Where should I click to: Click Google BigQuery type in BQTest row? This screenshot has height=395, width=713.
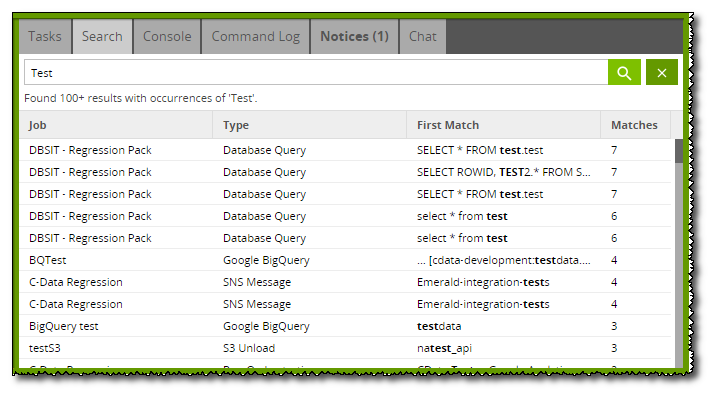[266, 260]
